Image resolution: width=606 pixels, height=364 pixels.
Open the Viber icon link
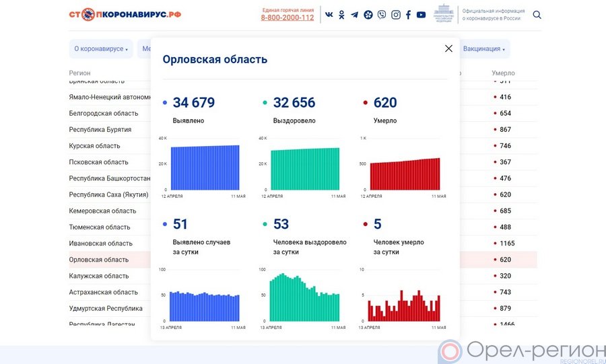coord(382,15)
